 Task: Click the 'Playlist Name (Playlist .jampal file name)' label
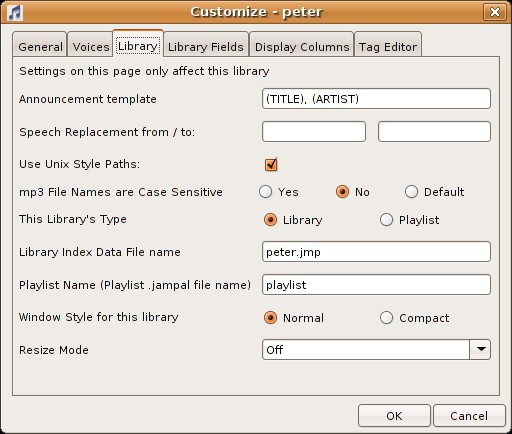135,285
